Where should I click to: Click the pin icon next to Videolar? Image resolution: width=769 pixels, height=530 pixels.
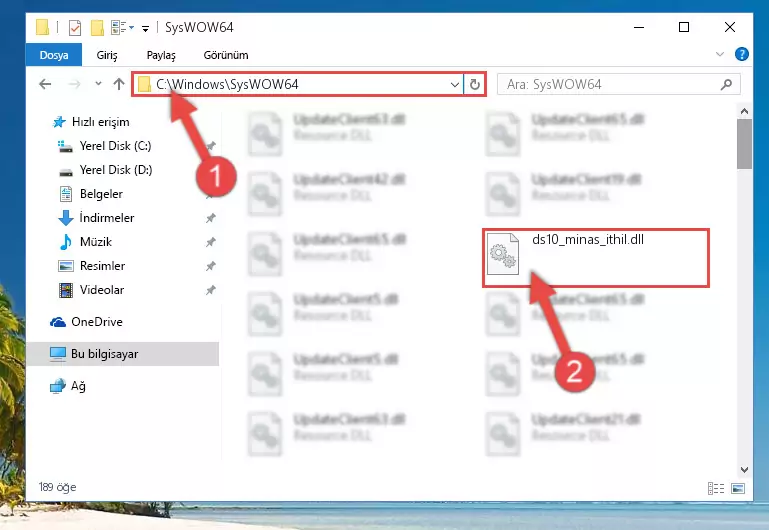click(210, 290)
